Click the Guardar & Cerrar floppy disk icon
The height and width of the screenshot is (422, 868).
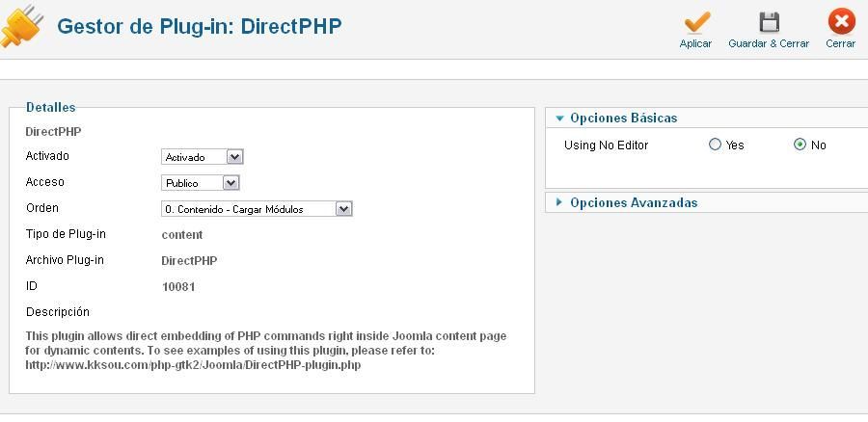(x=769, y=23)
